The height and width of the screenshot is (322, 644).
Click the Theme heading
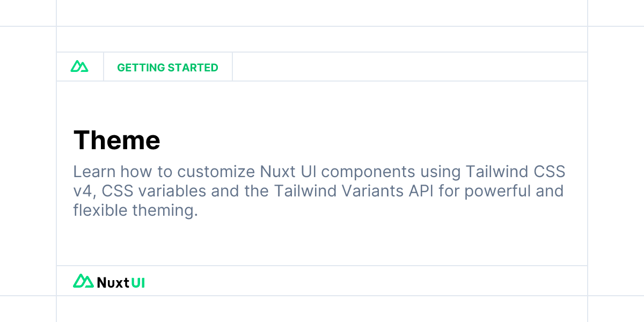coord(116,140)
